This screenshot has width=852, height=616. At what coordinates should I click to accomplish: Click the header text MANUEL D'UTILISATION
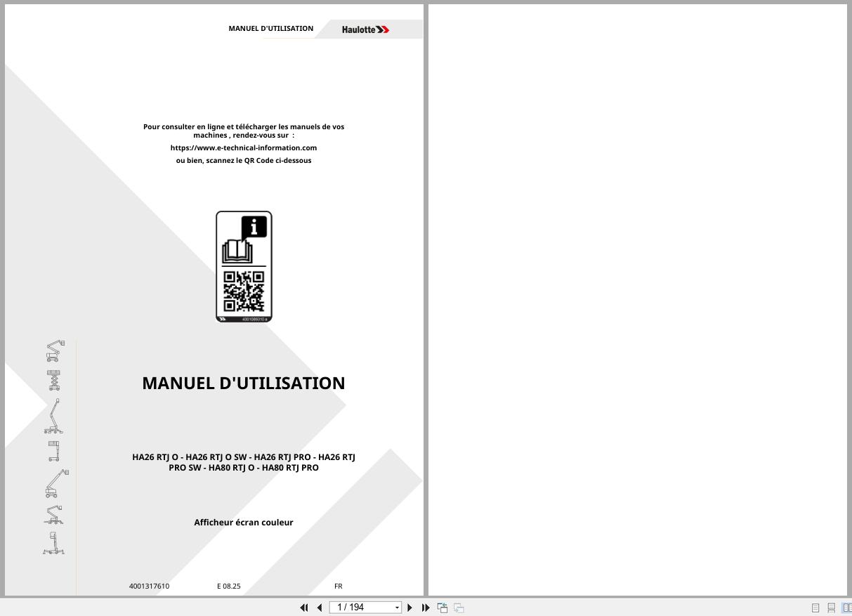[x=271, y=28]
